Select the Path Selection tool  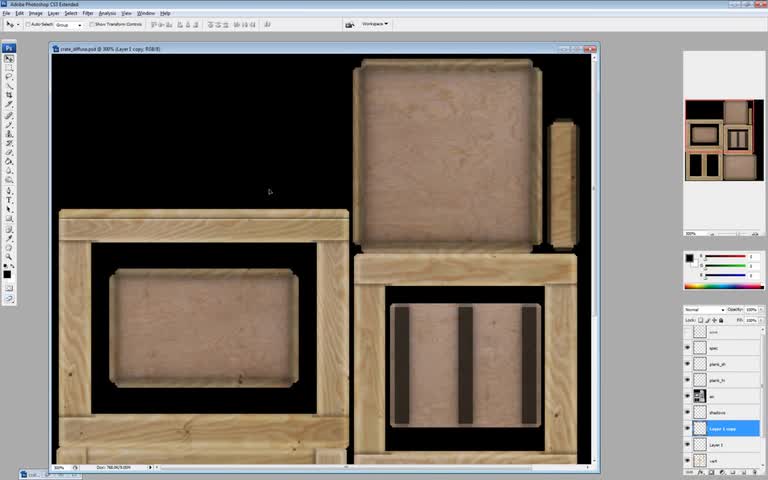(x=9, y=210)
